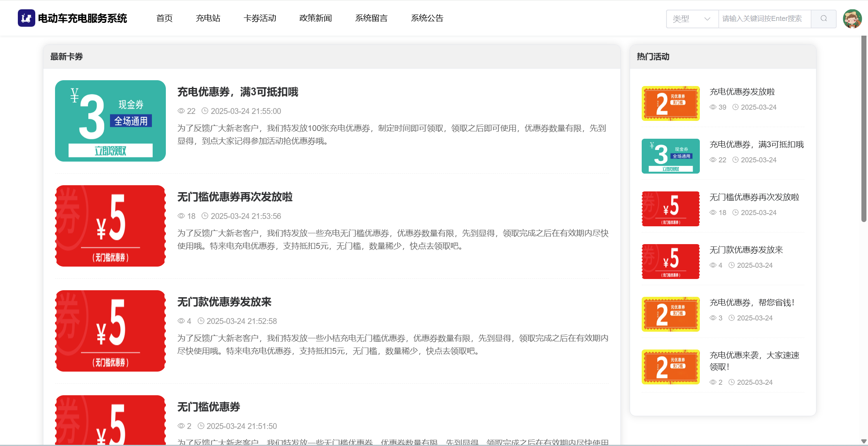Click the vertical page scrollbar thumb
The width and height of the screenshot is (868, 446).
click(863, 128)
